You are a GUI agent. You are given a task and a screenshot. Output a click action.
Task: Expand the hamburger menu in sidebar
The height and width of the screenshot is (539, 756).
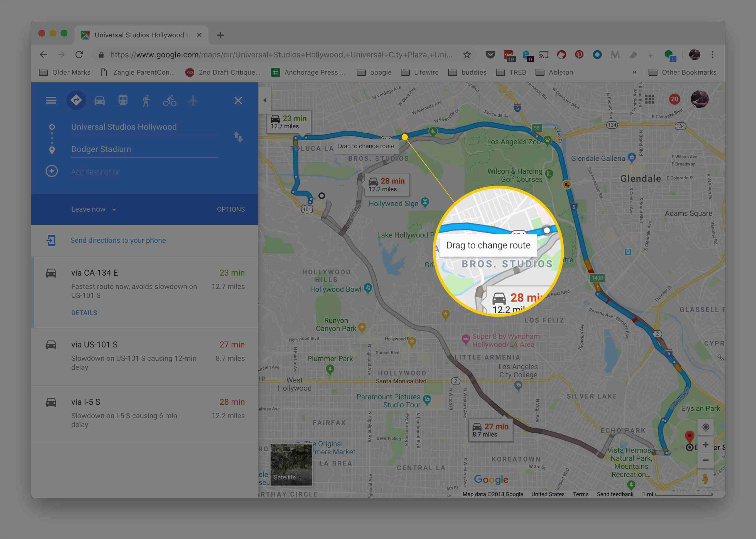pos(51,100)
